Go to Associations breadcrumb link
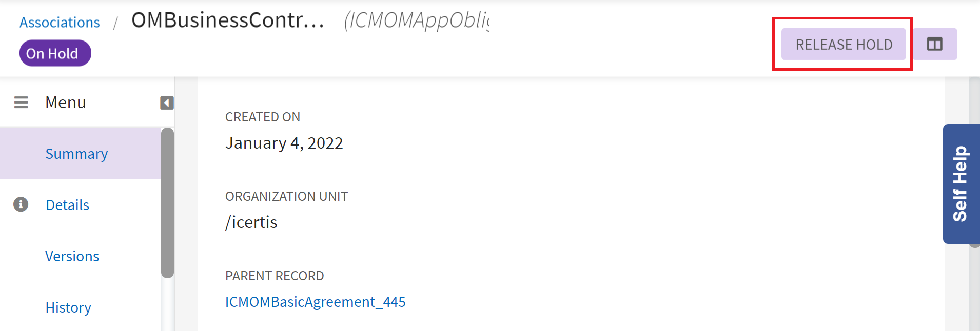This screenshot has height=331, width=980. click(60, 23)
